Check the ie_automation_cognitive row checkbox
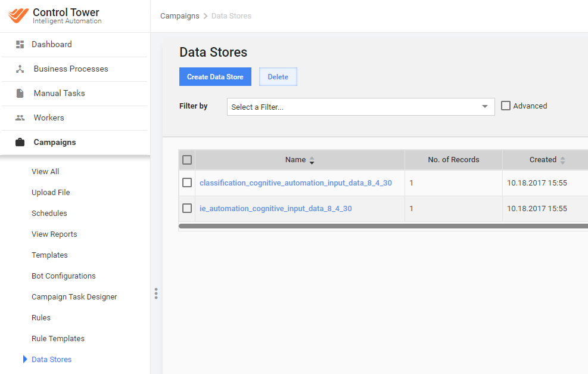Screen dimensions: 588x374 186,208
